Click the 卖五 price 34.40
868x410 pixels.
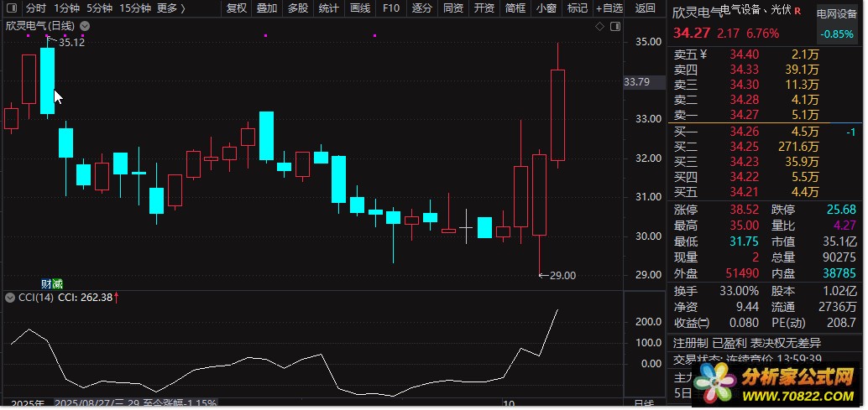tap(744, 54)
